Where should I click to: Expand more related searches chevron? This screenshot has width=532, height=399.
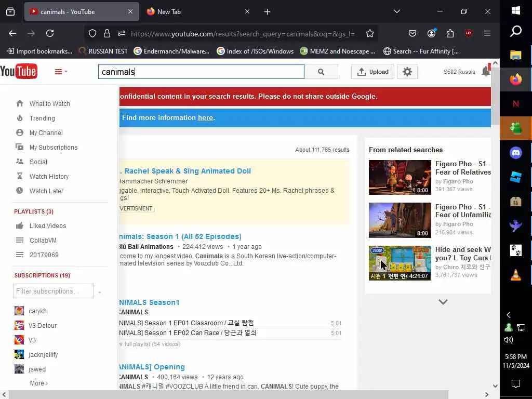443,302
